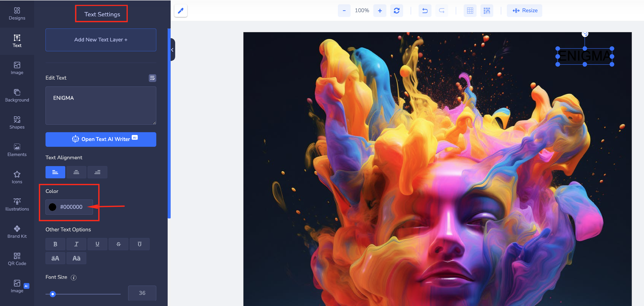Click the reset zoom refresh icon
Image resolution: width=644 pixels, height=306 pixels.
coord(396,11)
